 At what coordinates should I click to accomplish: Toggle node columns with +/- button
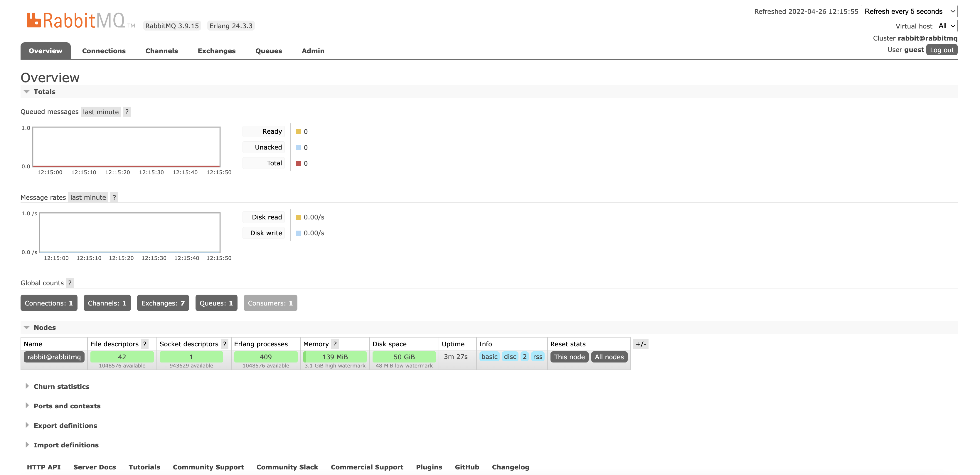coord(641,344)
